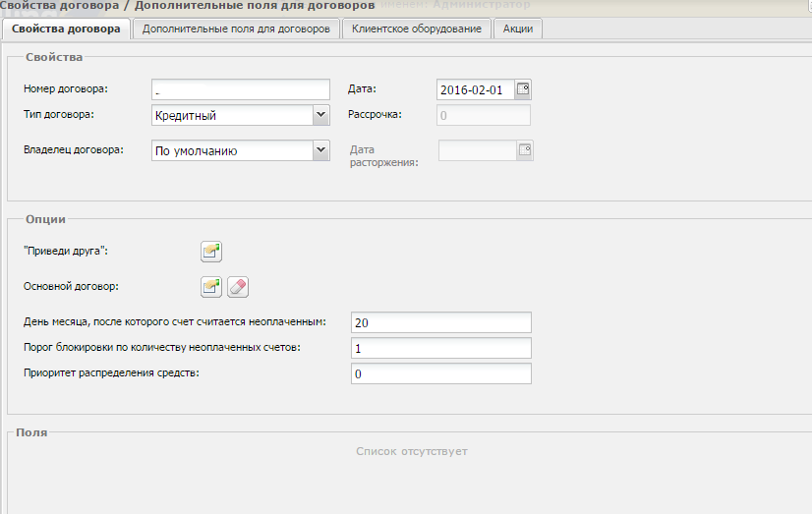This screenshot has width=812, height=514.
Task: Click the Свойства section title
Action: (54, 57)
